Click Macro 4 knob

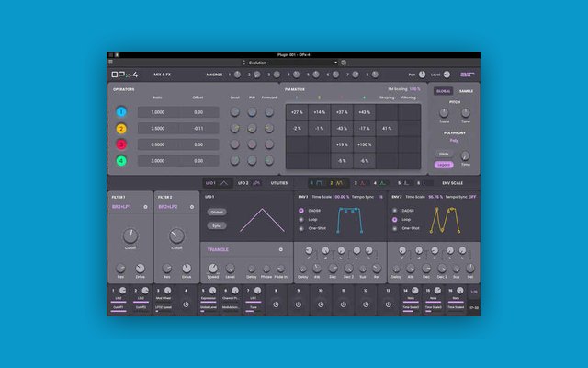(x=296, y=75)
